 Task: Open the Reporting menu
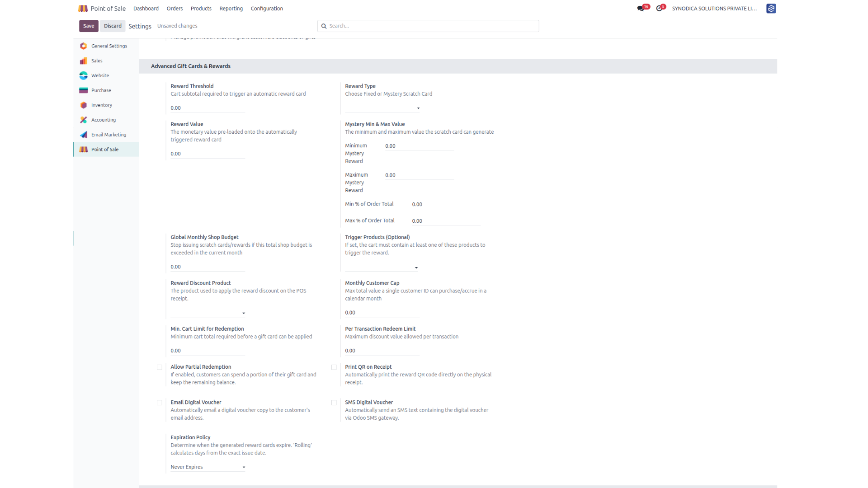click(231, 9)
